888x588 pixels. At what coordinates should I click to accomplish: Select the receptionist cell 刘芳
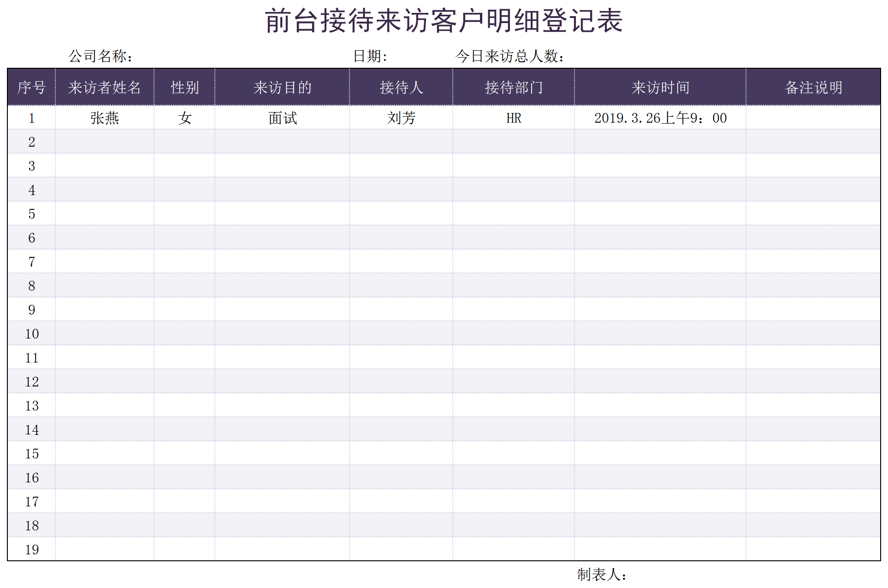(x=401, y=118)
